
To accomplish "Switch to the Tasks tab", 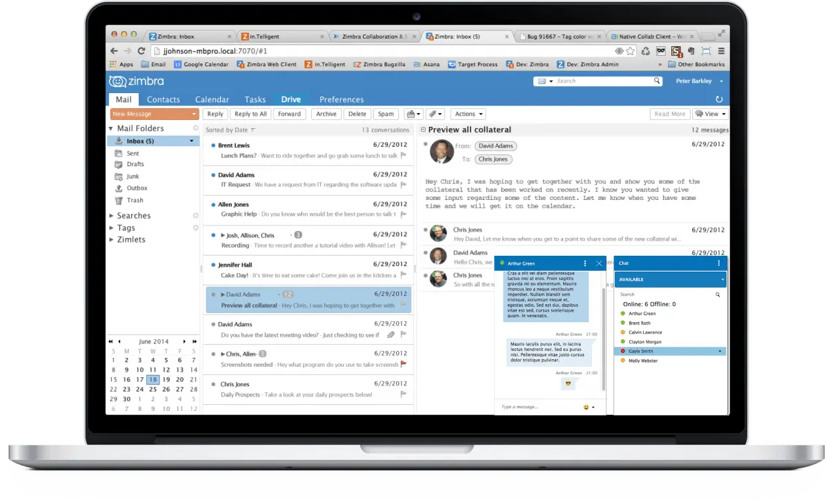I will (x=255, y=99).
